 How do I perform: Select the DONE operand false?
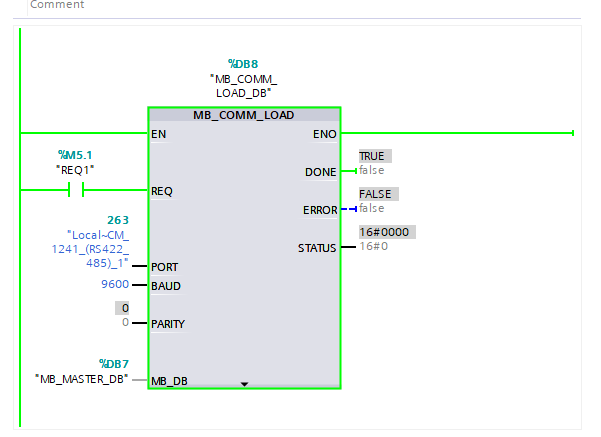pos(371,170)
